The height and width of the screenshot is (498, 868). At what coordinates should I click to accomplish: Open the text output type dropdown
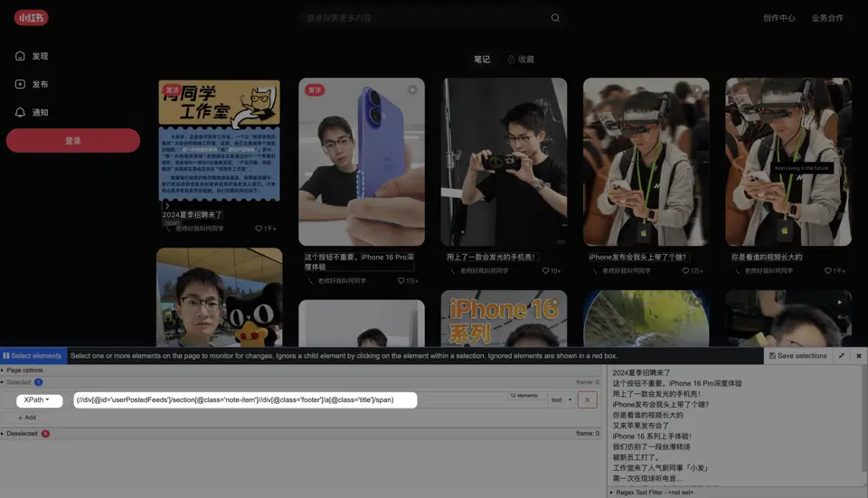[x=561, y=399]
